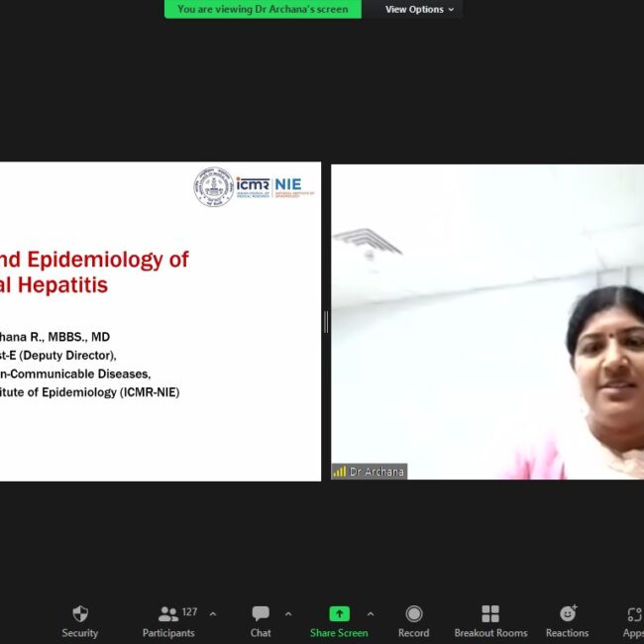Click the green Share Screen icon
The image size is (644, 644).
coord(339,614)
